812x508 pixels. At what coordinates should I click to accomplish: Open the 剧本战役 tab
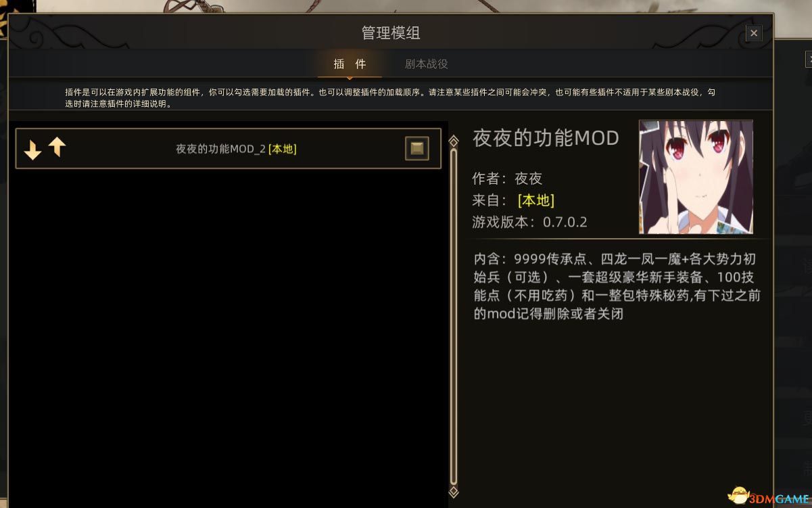point(426,64)
